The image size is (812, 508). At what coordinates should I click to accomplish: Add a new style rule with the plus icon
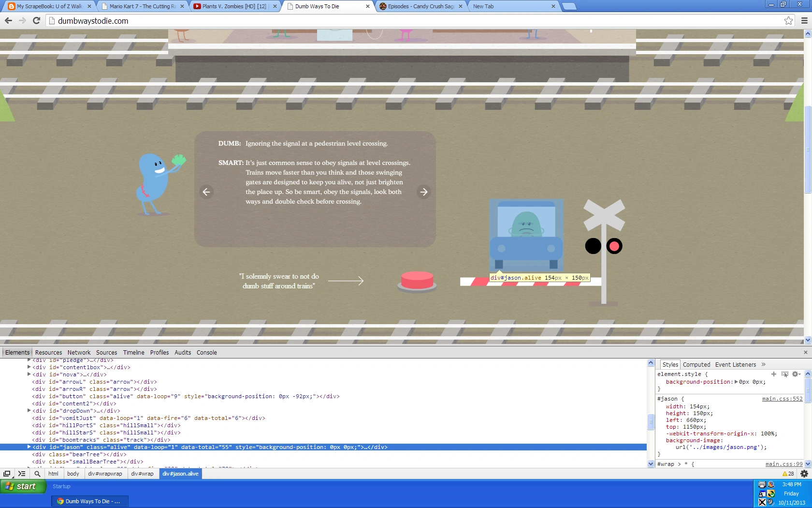point(773,374)
